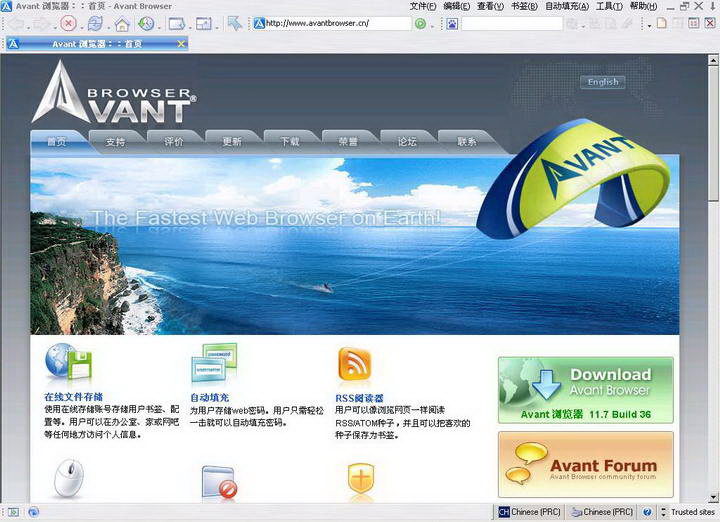Select the 论坛 site navigation tab
The height and width of the screenshot is (522, 720).
tap(407, 141)
